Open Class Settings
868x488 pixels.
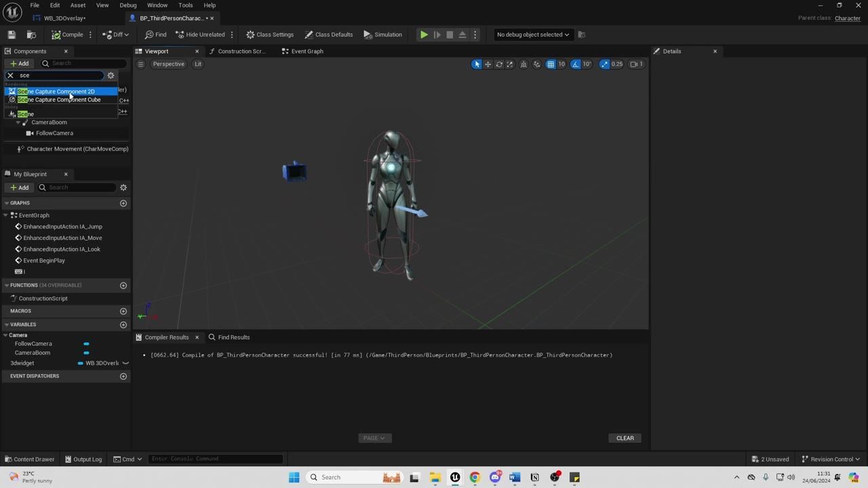(x=270, y=35)
